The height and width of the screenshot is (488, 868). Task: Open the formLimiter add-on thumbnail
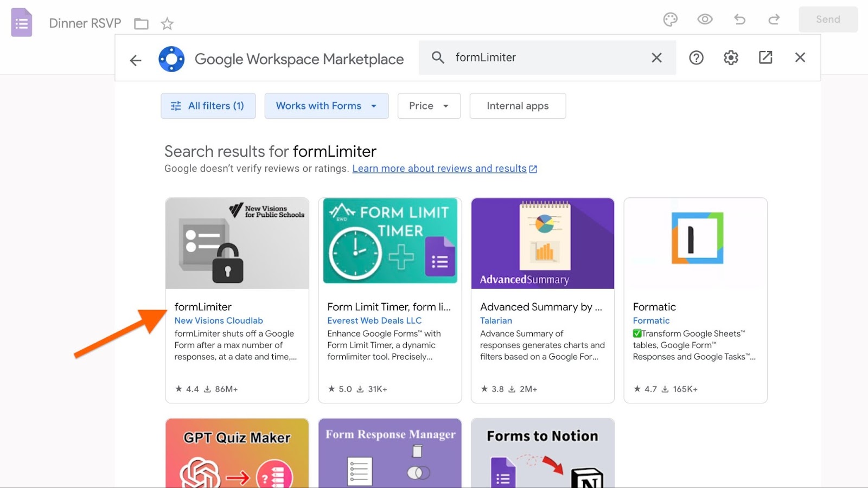coord(237,243)
